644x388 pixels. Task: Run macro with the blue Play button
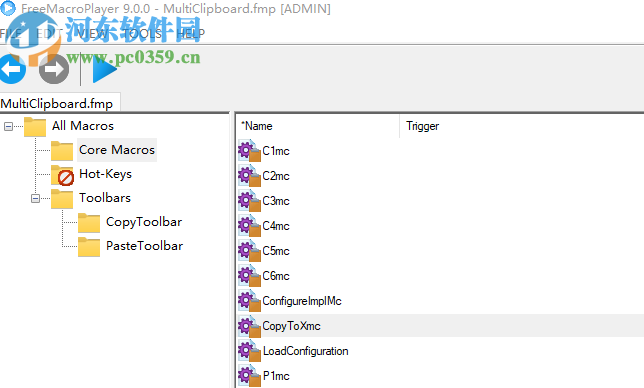pos(104,69)
